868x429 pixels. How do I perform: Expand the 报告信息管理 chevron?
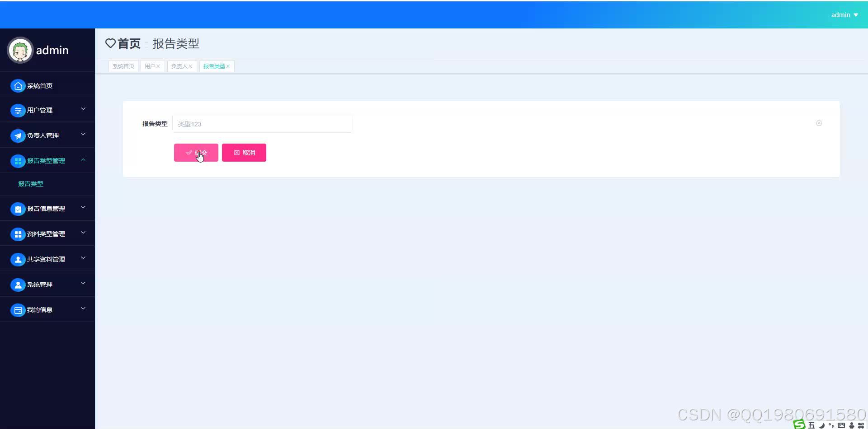coord(83,207)
